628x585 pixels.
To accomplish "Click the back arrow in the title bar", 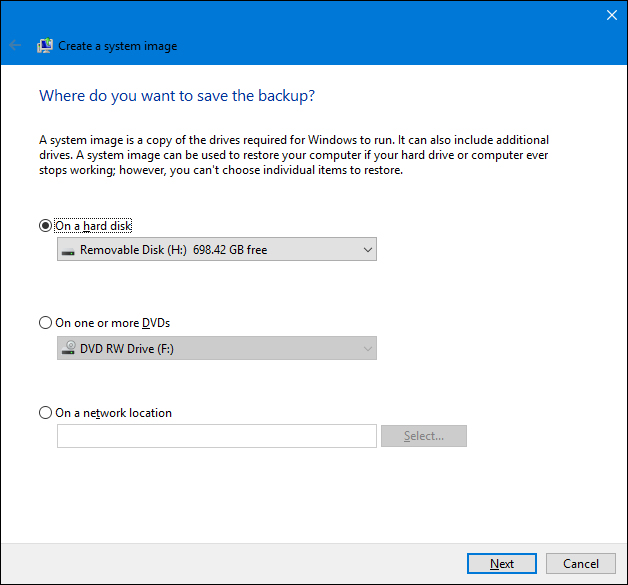I will coord(15,46).
